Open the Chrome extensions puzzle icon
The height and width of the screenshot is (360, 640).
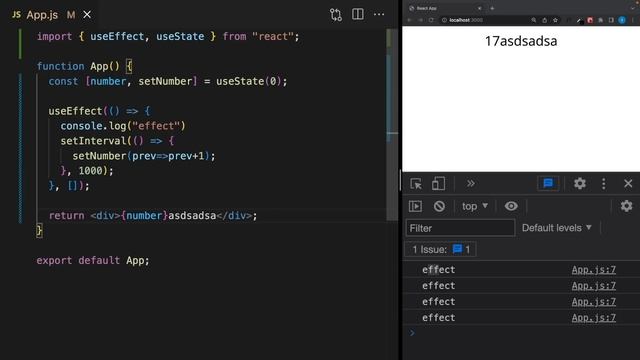point(601,20)
